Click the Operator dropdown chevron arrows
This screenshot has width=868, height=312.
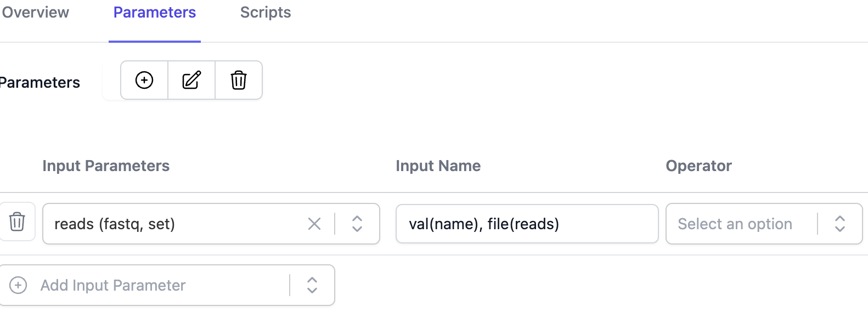(840, 224)
